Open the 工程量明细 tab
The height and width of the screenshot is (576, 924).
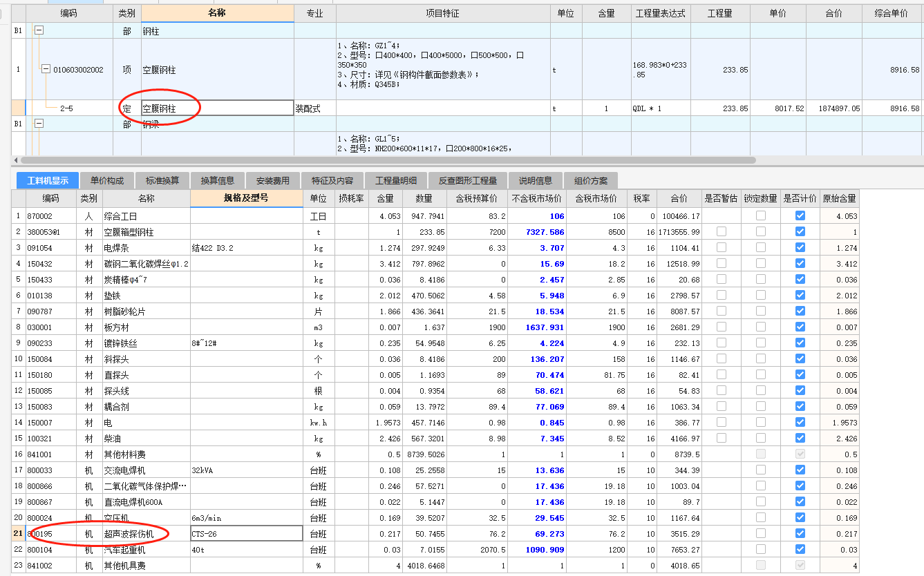pos(396,181)
